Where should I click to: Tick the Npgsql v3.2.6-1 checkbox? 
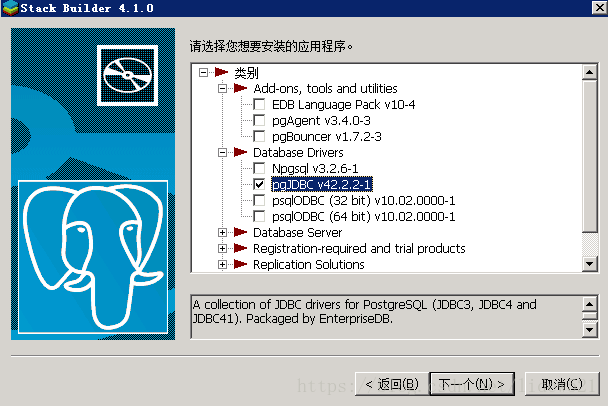(x=259, y=168)
